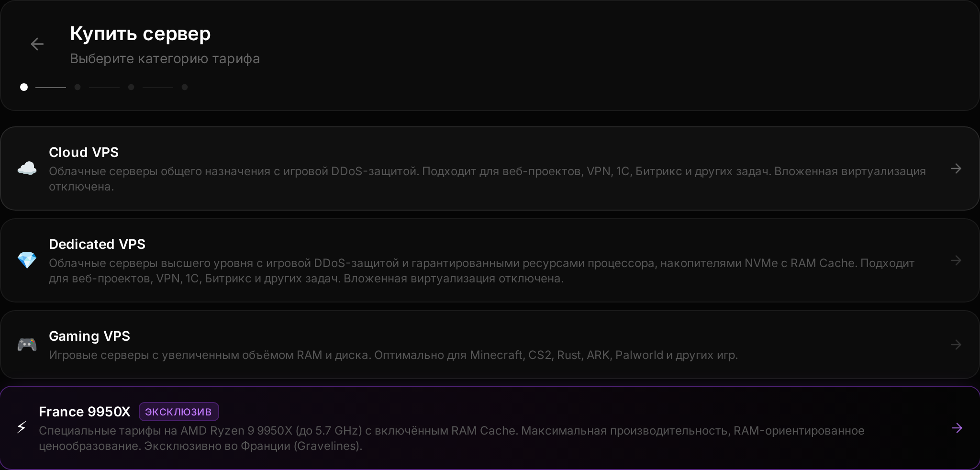
Task: Jump to the third step dot
Action: tap(131, 87)
